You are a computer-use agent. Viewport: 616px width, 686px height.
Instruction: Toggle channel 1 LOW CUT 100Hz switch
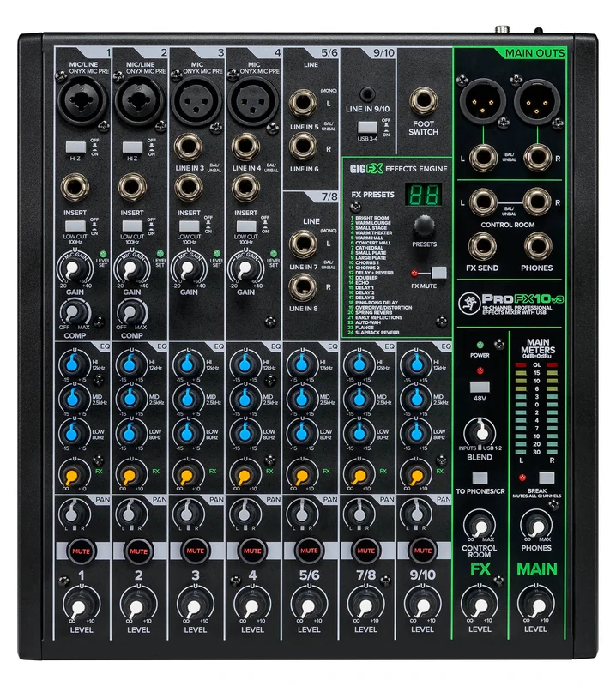pos(75,226)
